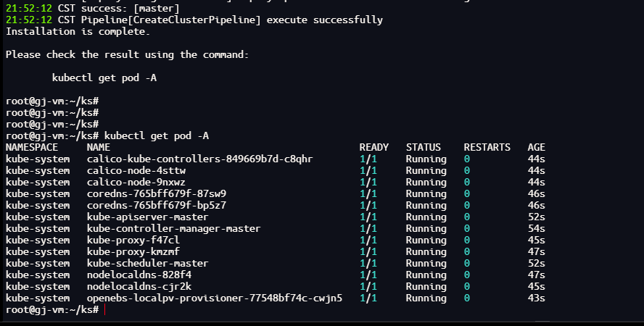The height and width of the screenshot is (326, 644).
Task: Select the kube-apiserver-master pod name
Action: click(x=148, y=217)
